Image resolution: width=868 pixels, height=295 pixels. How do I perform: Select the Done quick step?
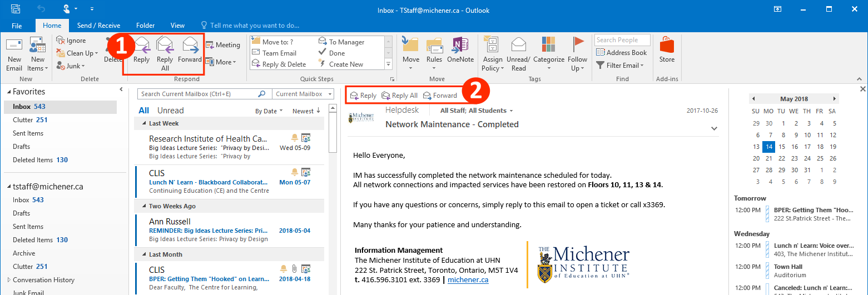(332, 53)
